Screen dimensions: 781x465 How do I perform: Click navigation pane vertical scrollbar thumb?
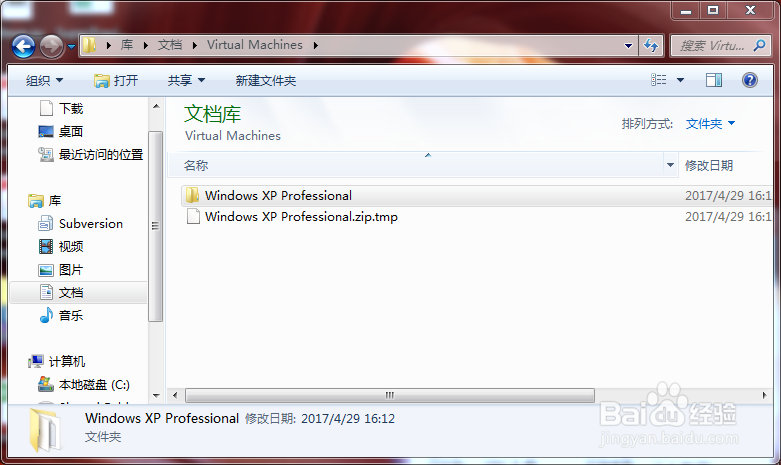155,227
